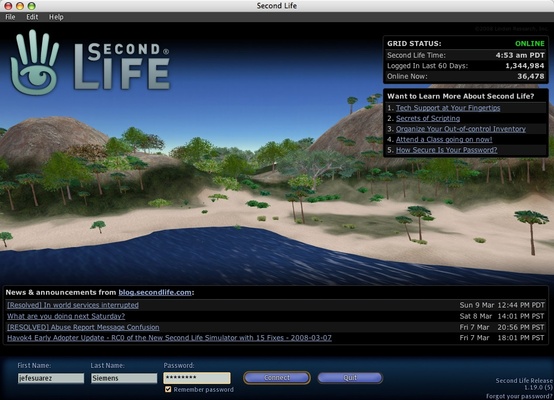Open the Help menu

point(56,17)
